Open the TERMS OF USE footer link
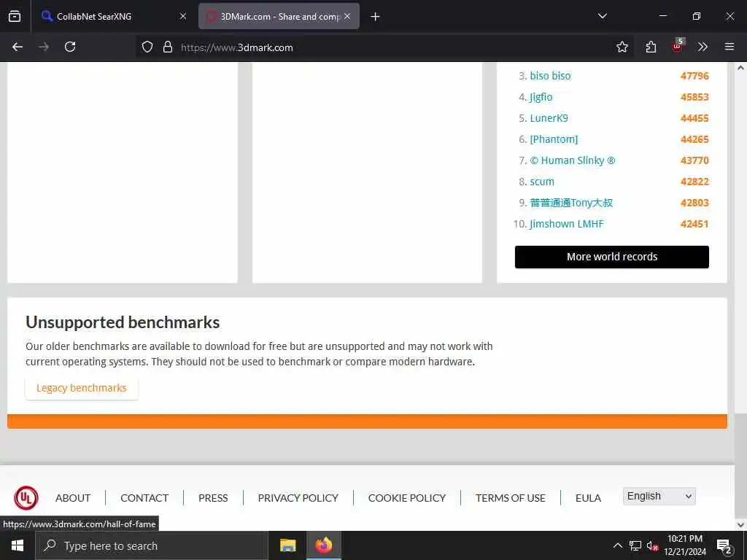The image size is (747, 560). coord(510,498)
